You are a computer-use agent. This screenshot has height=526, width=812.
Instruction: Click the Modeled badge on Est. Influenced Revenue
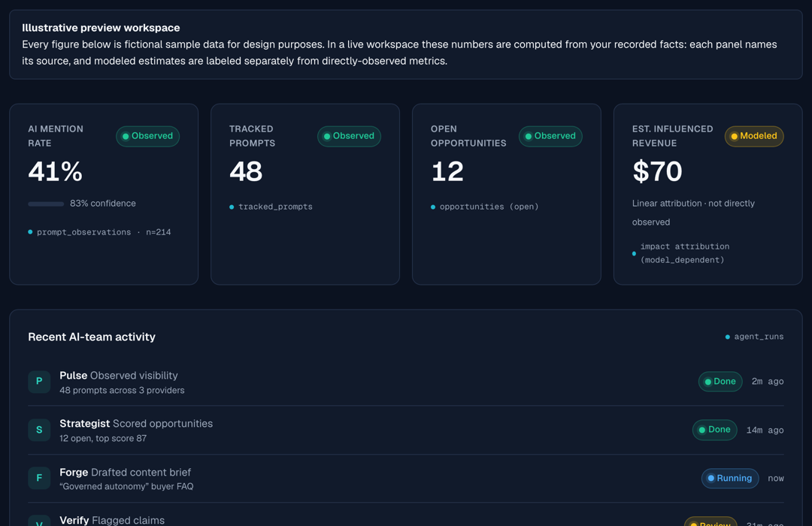pos(754,136)
